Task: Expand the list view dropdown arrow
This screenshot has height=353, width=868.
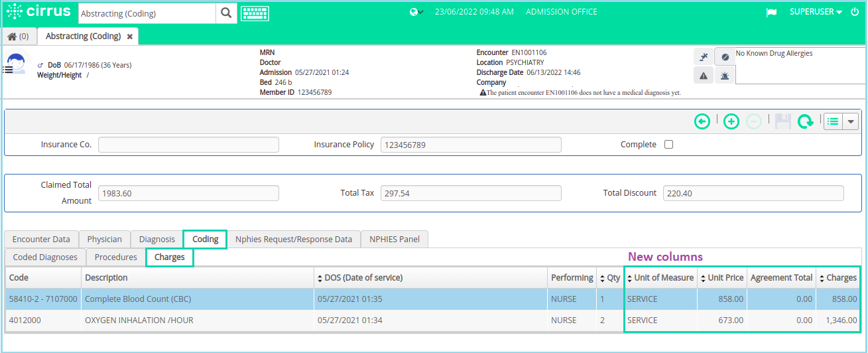Action: [x=851, y=121]
